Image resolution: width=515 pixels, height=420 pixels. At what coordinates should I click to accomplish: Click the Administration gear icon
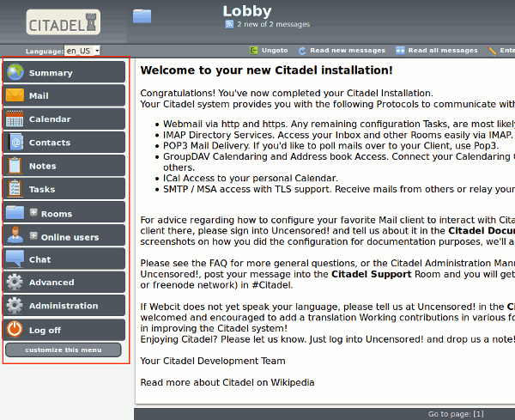pyautogui.click(x=15, y=305)
